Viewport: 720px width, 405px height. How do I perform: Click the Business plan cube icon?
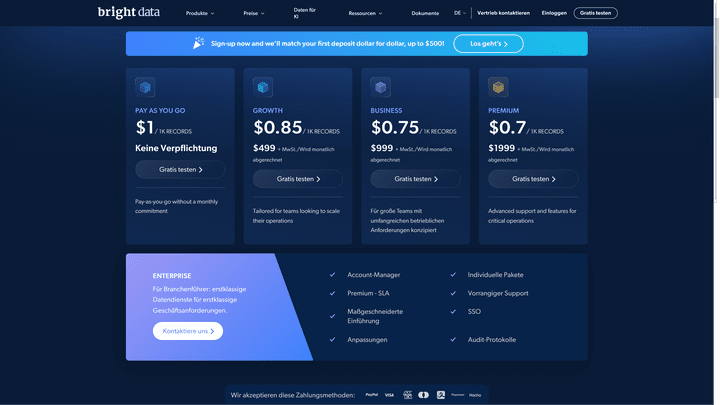[381, 87]
